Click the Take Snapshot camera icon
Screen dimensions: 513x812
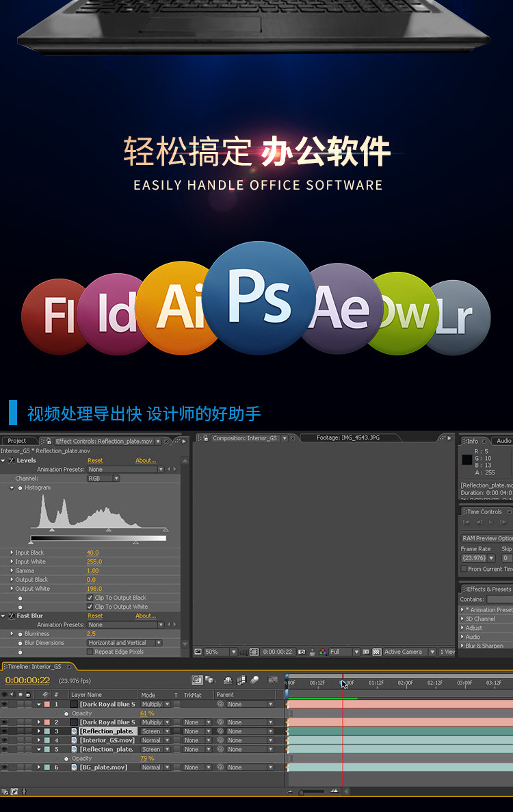pyautogui.click(x=301, y=652)
